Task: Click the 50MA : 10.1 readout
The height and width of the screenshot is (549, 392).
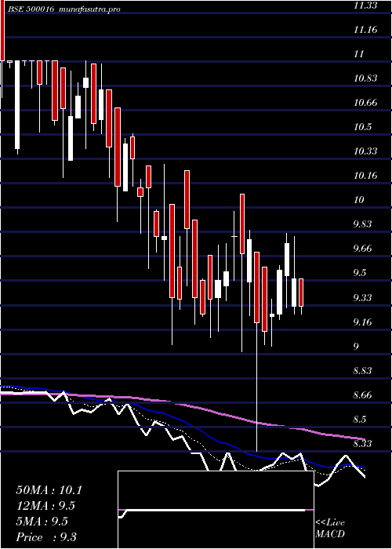Action: pos(49,490)
